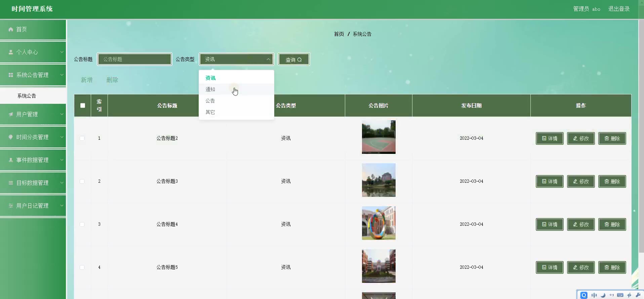The image size is (644, 299).
Task: Click 修改 for 公告标题5
Action: [581, 267]
